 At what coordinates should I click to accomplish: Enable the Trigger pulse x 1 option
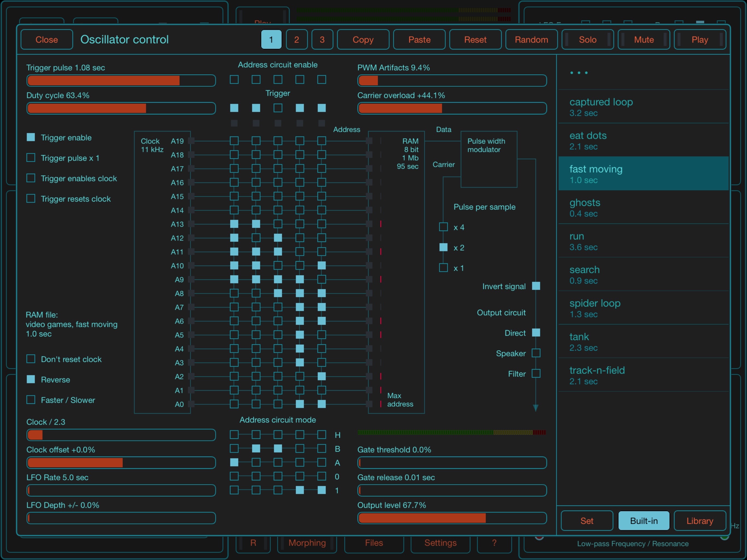[31, 157]
